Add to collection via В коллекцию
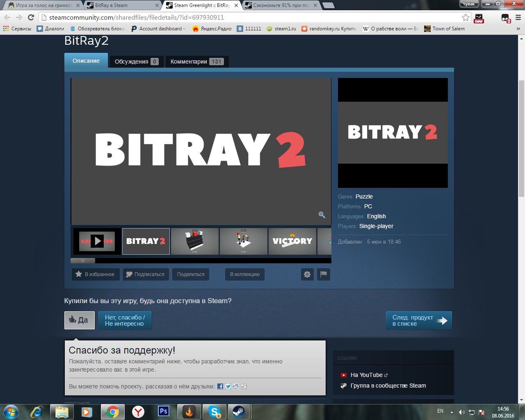This screenshot has width=525, height=420. coord(245,274)
